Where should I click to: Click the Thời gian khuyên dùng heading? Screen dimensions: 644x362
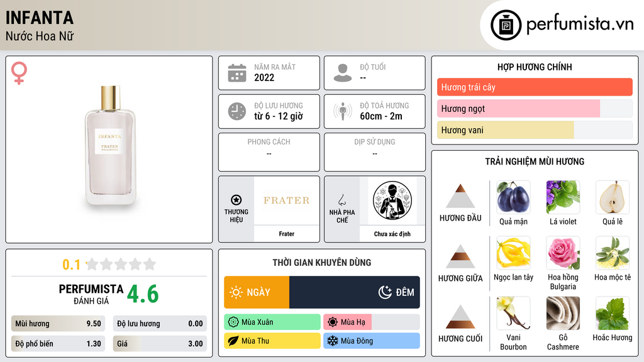coord(322,263)
